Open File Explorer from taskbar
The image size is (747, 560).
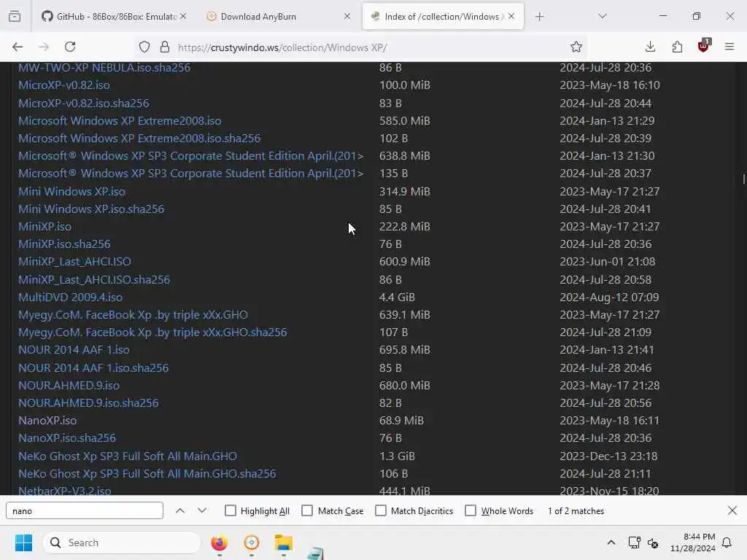point(284,542)
